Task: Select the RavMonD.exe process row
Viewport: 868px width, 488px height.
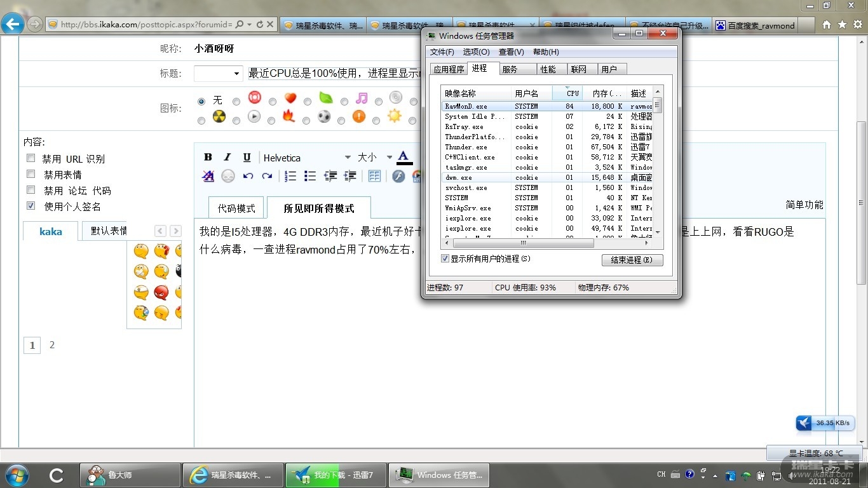Action: click(547, 106)
